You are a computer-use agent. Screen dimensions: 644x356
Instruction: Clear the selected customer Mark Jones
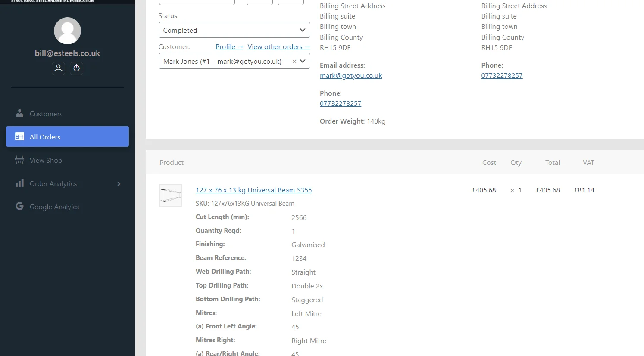click(294, 62)
